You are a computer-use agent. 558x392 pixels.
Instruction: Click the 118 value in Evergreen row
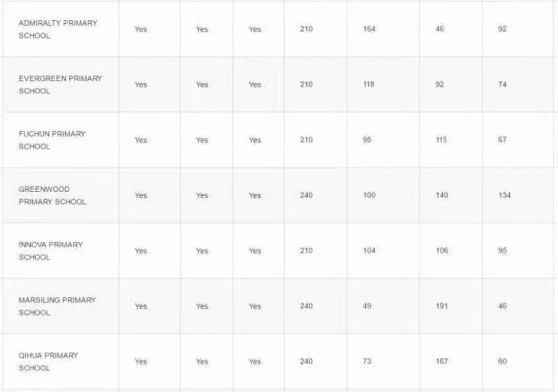[x=368, y=84]
